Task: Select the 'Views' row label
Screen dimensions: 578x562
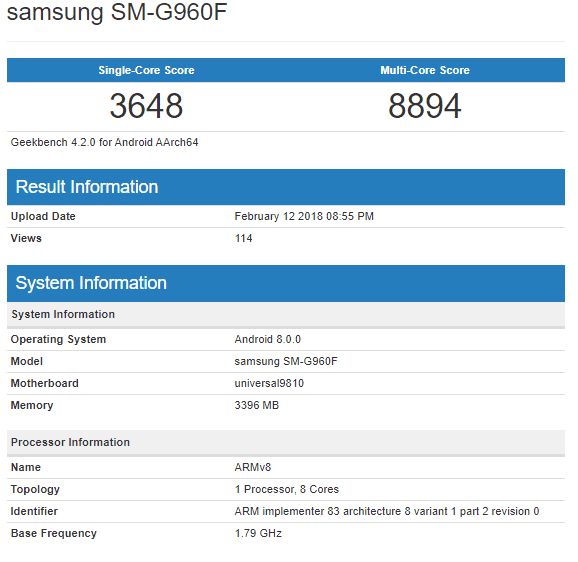Action: [26, 238]
